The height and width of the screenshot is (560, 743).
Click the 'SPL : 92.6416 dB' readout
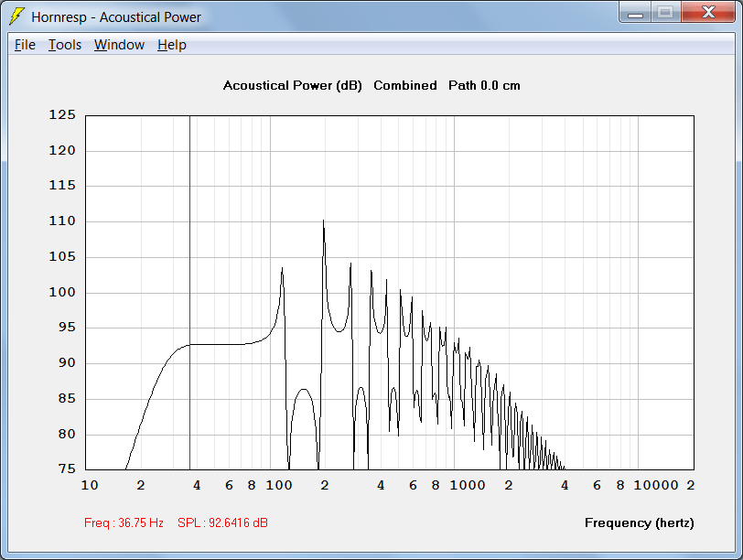pyautogui.click(x=222, y=522)
